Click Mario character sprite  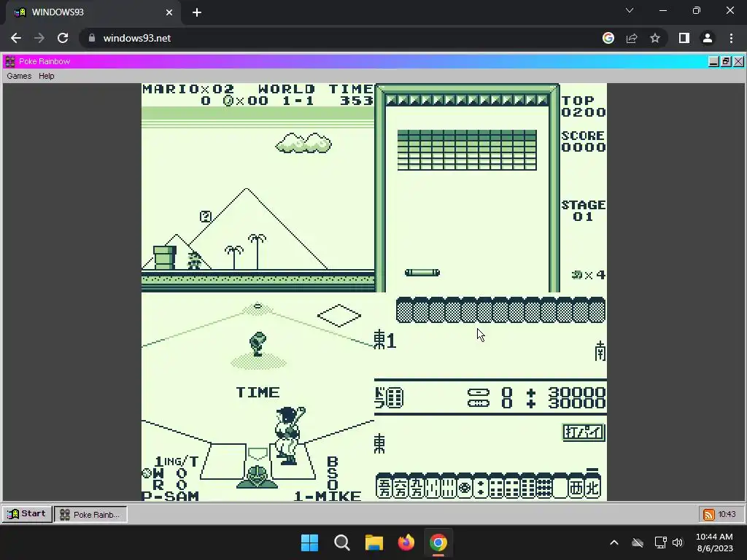[194, 260]
